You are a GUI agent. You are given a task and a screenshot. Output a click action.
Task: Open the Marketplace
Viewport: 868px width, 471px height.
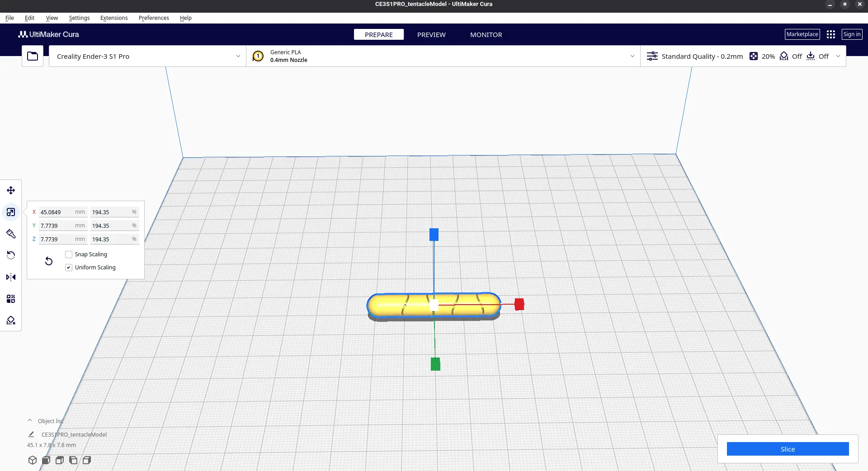point(802,34)
